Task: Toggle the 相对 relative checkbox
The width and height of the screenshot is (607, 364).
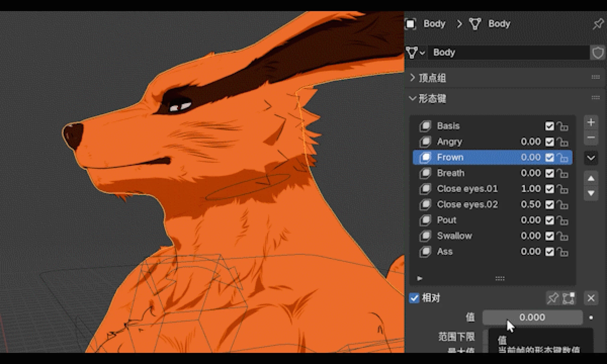Action: (414, 298)
